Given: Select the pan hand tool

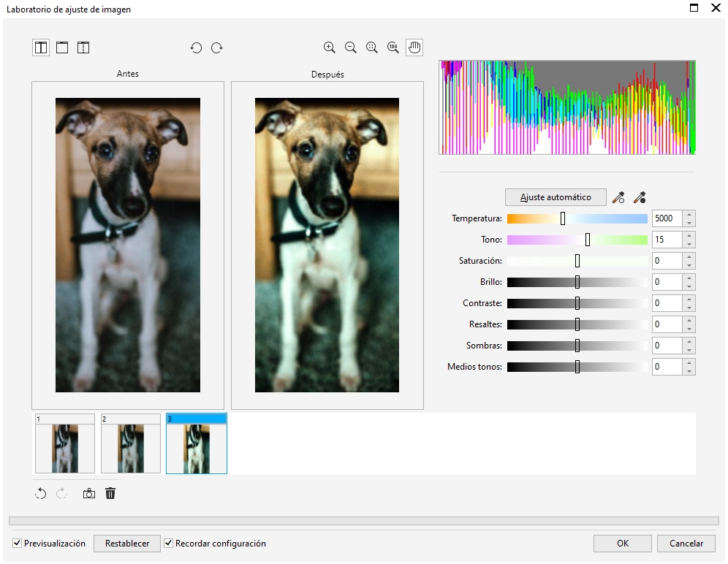Looking at the screenshot, I should click(x=414, y=47).
